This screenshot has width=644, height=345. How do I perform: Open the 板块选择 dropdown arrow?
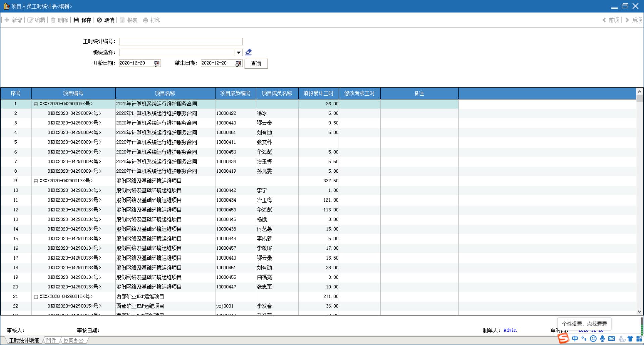click(x=238, y=52)
